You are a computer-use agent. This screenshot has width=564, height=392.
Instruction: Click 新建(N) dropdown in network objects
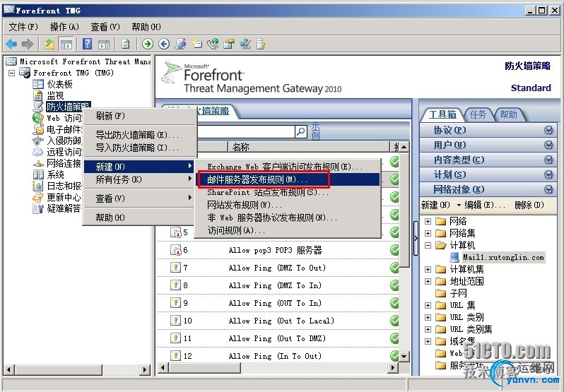coord(441,205)
